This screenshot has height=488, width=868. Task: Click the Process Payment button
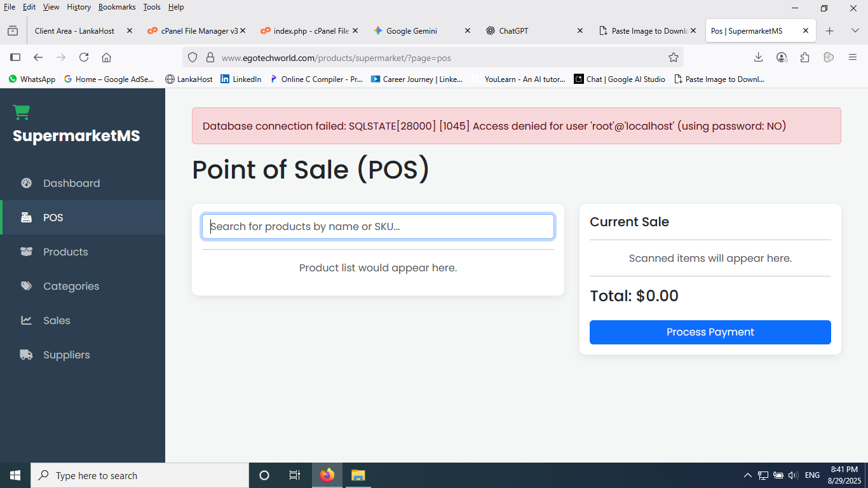[x=710, y=332]
